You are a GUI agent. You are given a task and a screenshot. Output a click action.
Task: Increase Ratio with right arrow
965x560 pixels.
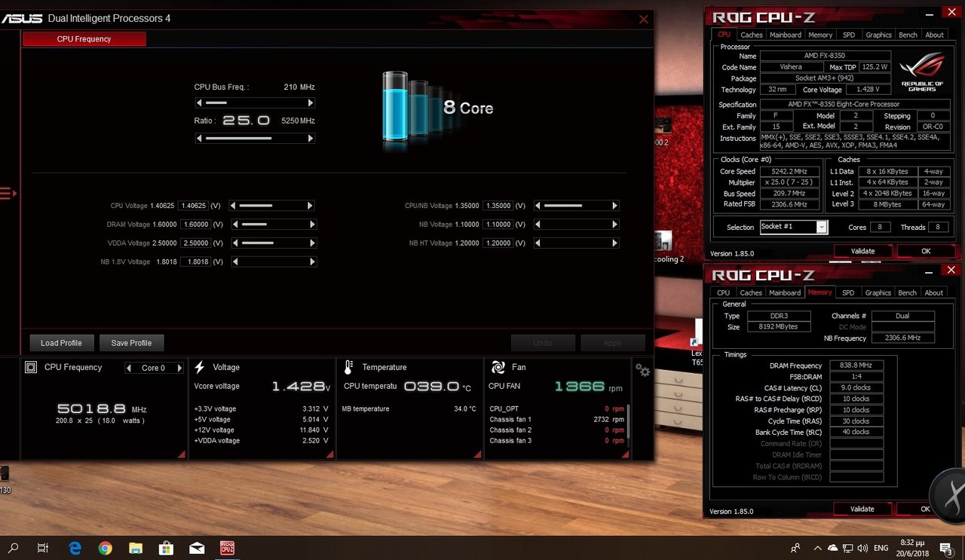[x=311, y=138]
